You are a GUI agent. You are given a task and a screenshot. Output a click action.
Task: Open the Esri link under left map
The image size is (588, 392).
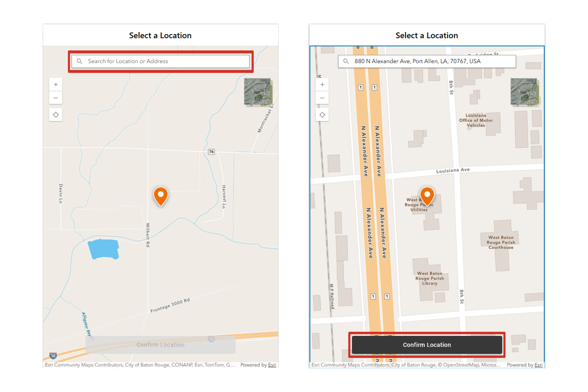coord(272,365)
